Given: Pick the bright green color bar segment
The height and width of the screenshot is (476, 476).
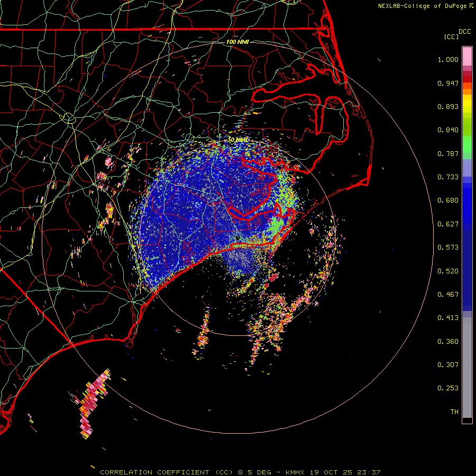Looking at the screenshot, I should [x=467, y=144].
